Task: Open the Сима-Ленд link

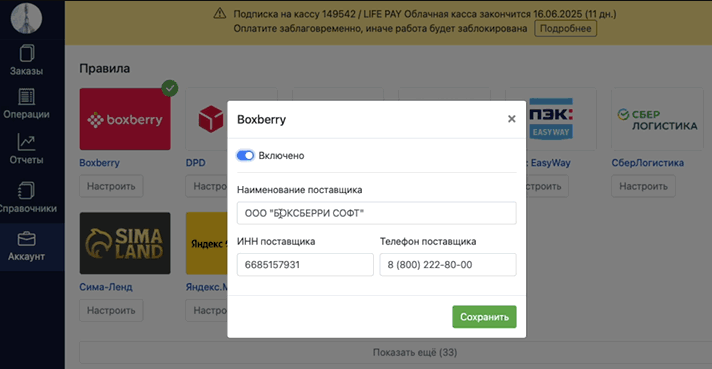Action: pyautogui.click(x=106, y=287)
